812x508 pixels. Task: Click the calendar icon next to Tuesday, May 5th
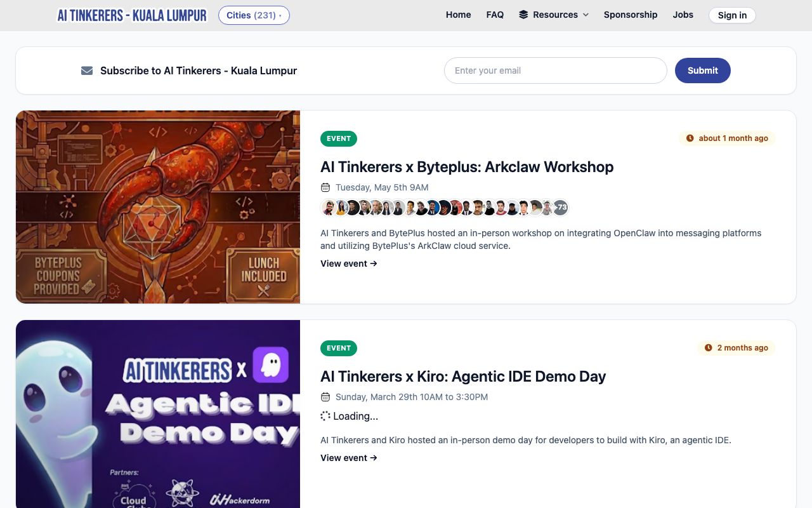click(325, 187)
